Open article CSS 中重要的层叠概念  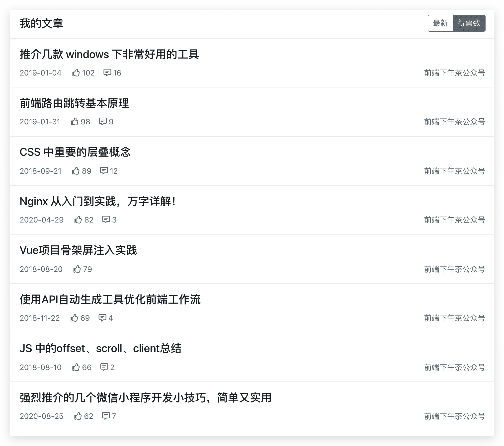coord(75,152)
